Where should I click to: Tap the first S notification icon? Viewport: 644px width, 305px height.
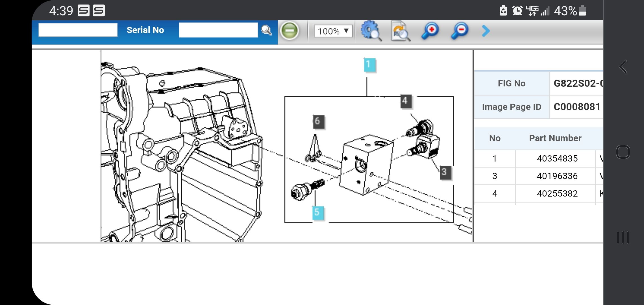[84, 11]
